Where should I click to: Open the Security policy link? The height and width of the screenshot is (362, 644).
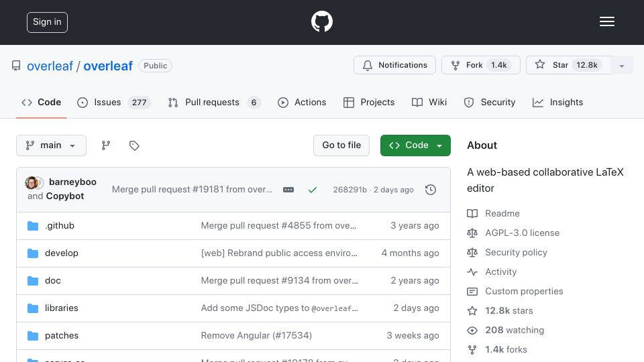517,253
